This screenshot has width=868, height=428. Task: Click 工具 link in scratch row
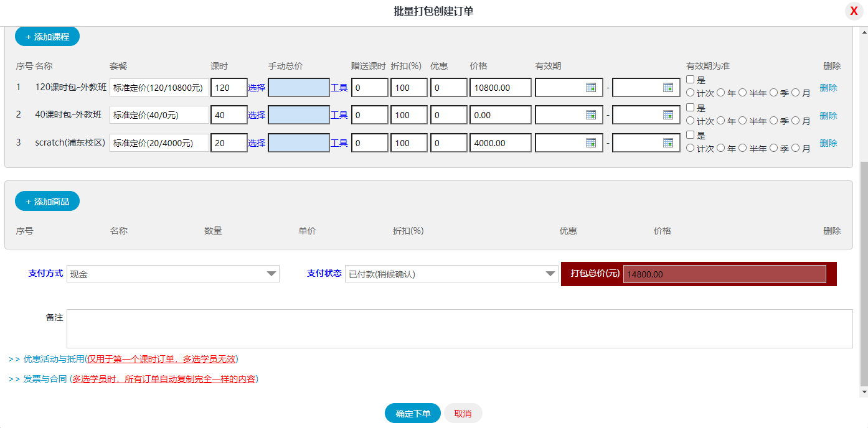(339, 143)
